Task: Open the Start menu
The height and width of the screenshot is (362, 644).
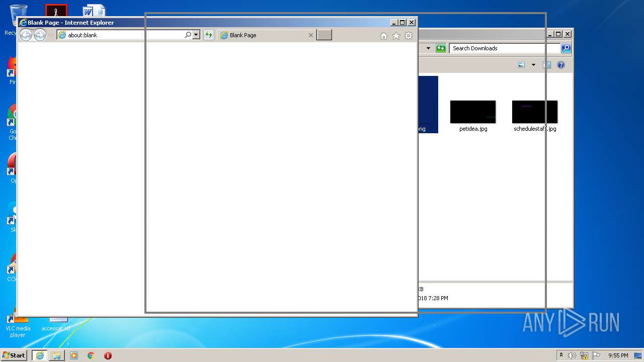Action: coord(14,355)
